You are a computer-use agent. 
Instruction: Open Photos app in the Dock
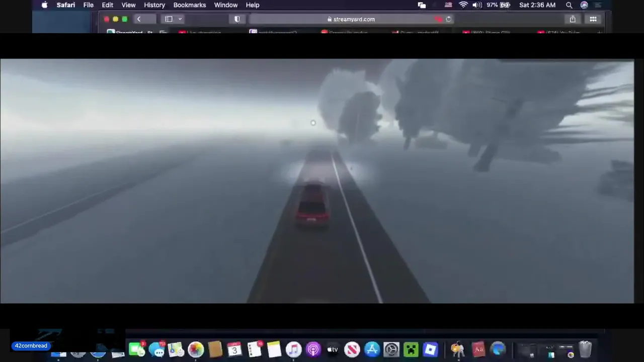pos(196,349)
